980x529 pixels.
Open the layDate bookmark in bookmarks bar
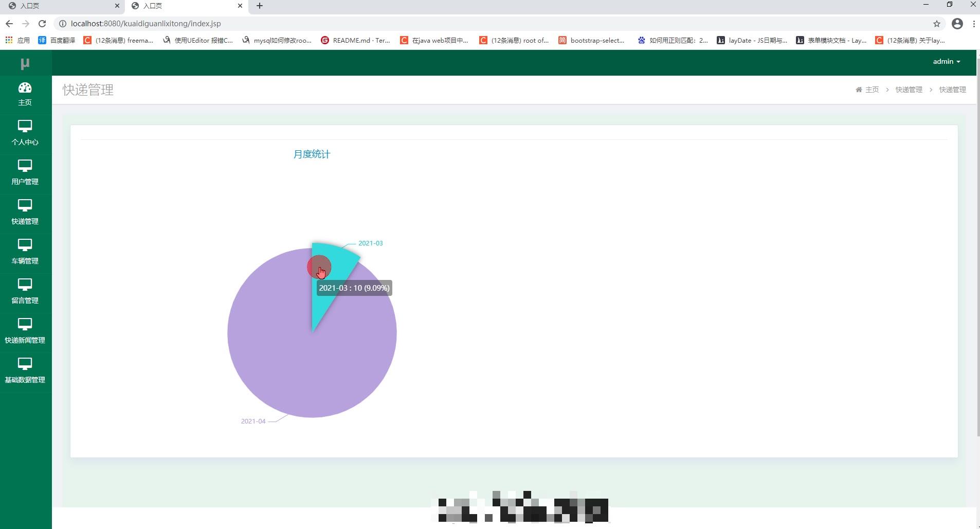click(752, 40)
